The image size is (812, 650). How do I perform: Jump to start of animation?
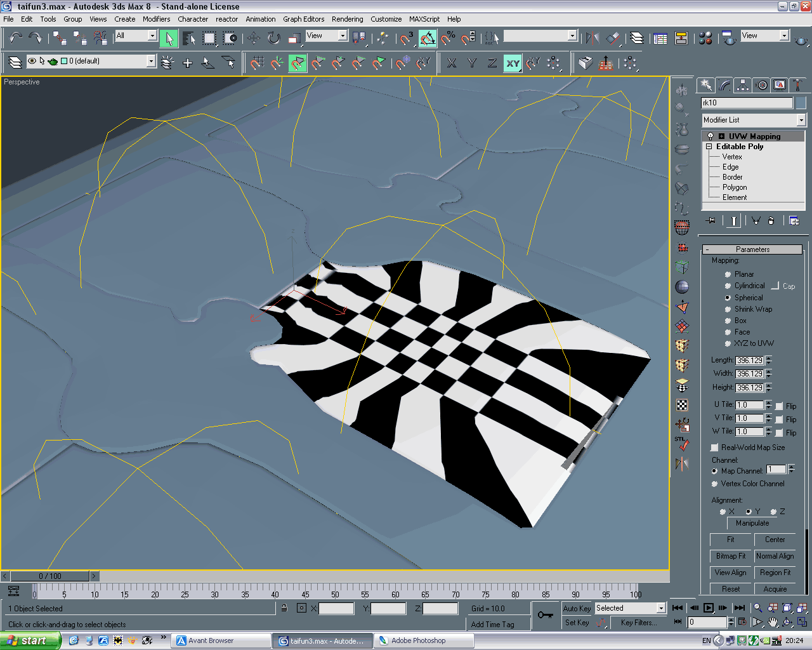click(678, 608)
